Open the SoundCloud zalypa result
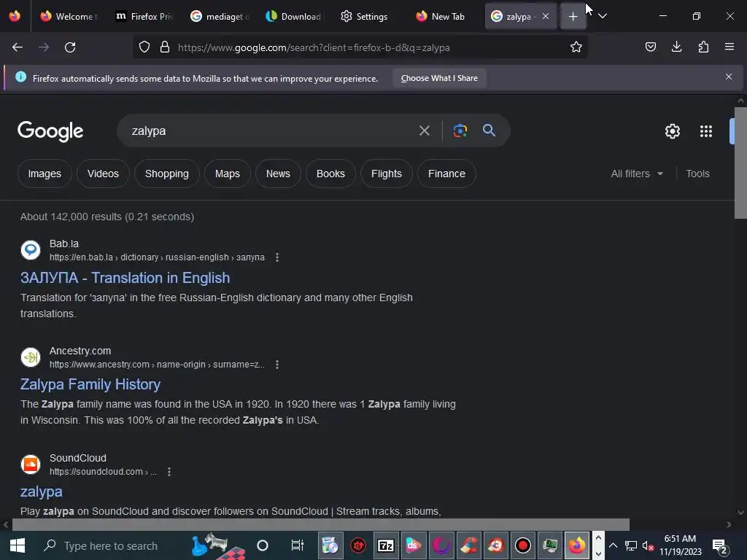Viewport: 747px width, 560px height. click(x=41, y=491)
